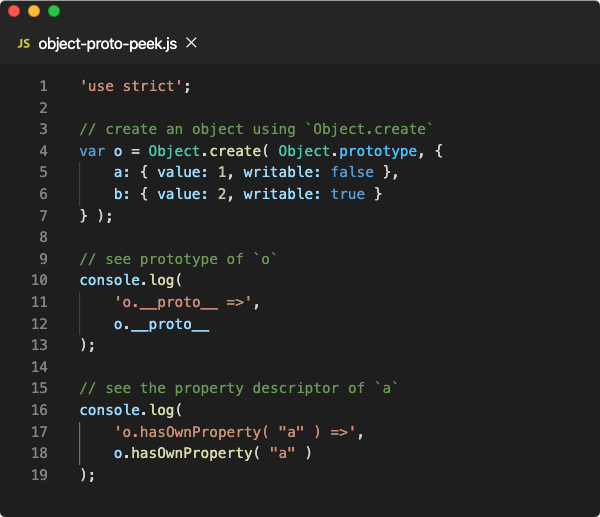Click the 'use strict' string on line 1
This screenshot has height=517, width=600.
pos(130,86)
